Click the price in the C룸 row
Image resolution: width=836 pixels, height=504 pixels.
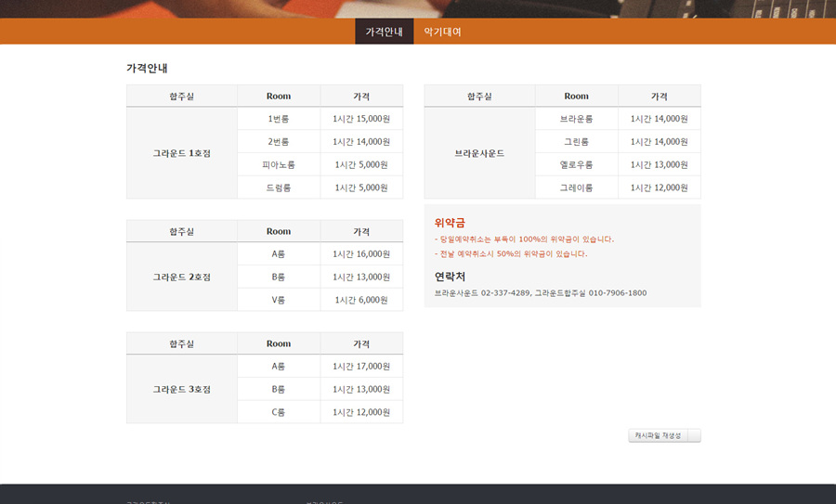[361, 412]
